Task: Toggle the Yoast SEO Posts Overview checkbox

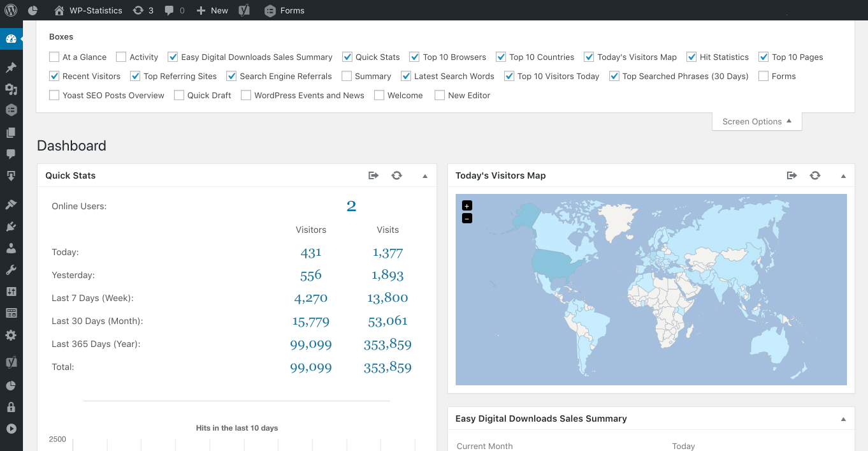Action: pyautogui.click(x=54, y=95)
